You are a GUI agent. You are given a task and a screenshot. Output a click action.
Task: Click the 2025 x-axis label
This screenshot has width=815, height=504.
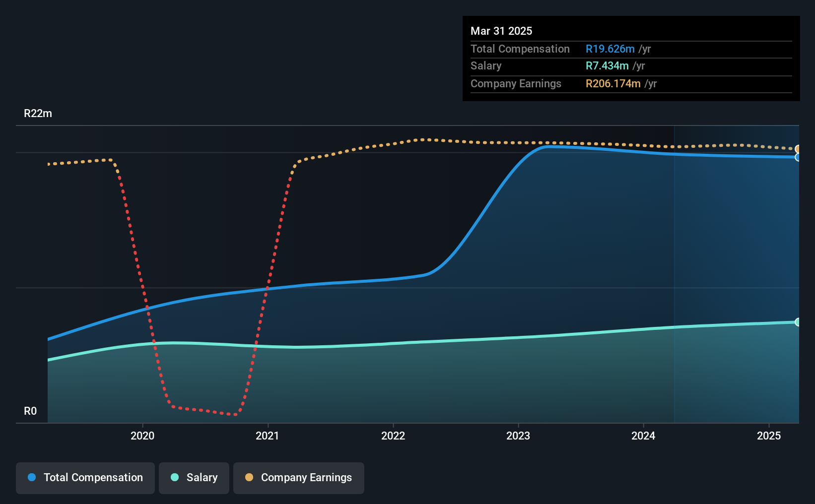pyautogui.click(x=769, y=436)
